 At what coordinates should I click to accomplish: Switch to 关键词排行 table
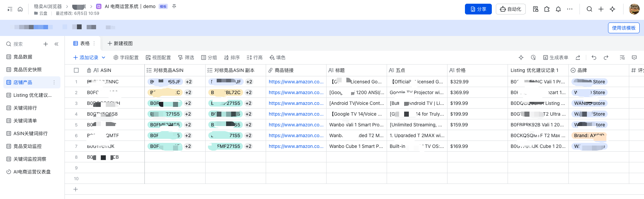[25, 108]
